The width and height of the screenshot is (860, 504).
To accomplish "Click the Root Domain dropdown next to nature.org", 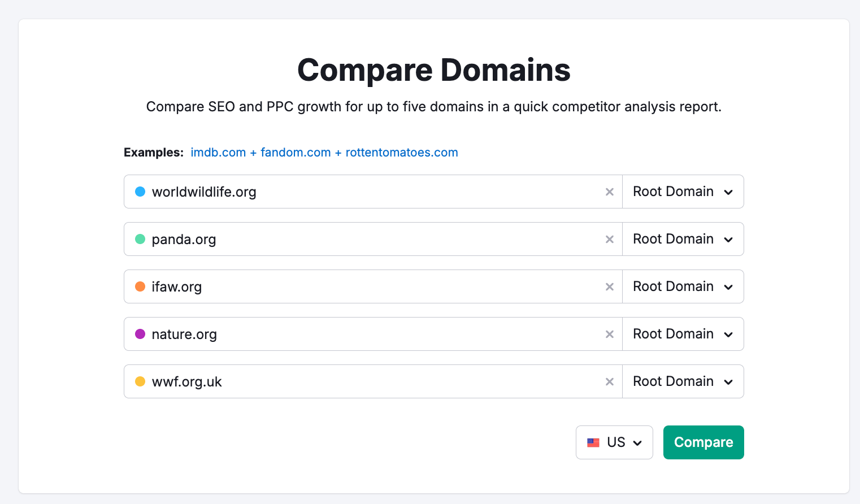I will [x=683, y=334].
